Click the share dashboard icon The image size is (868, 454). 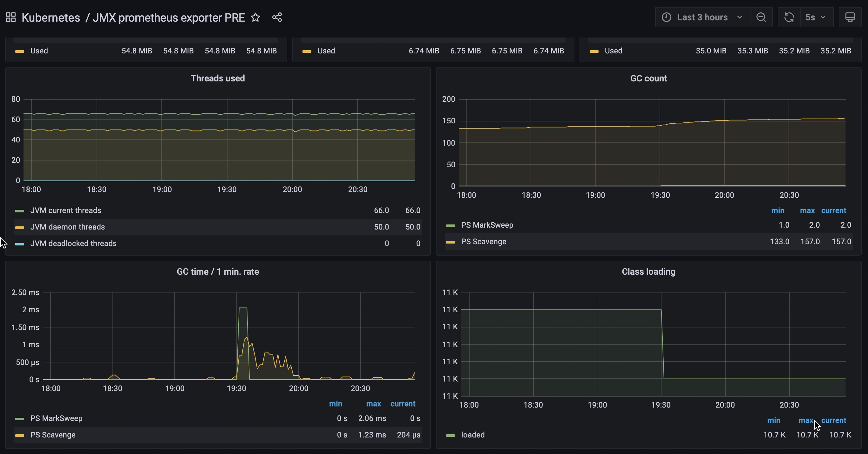pos(277,17)
